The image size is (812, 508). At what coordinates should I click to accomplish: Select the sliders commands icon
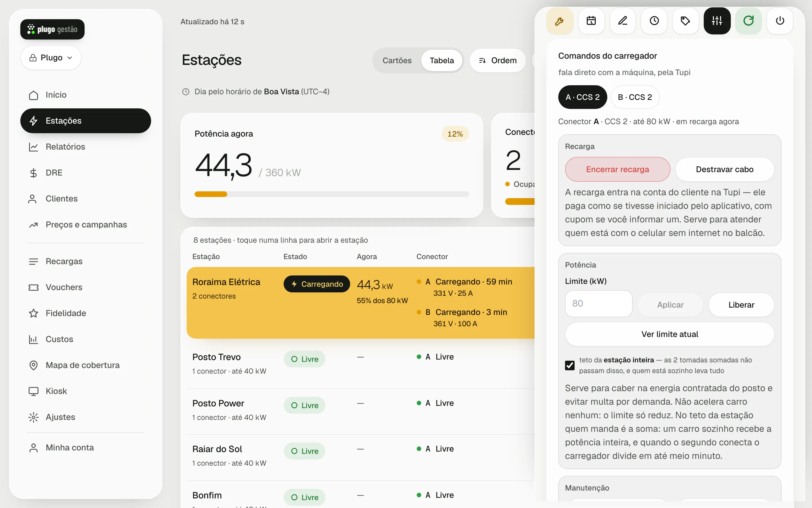pos(717,21)
